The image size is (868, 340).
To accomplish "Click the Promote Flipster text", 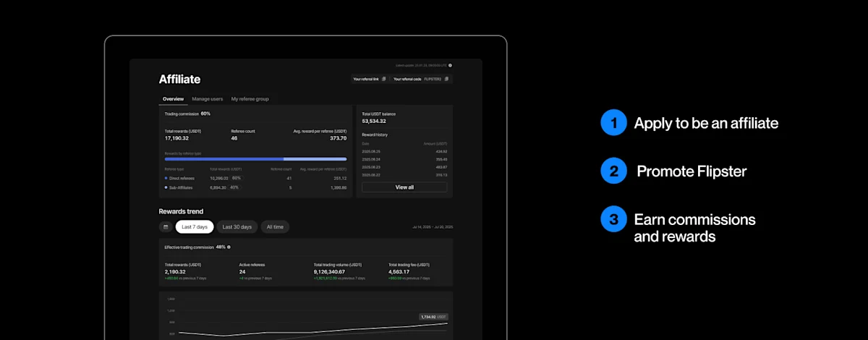I will pos(692,171).
